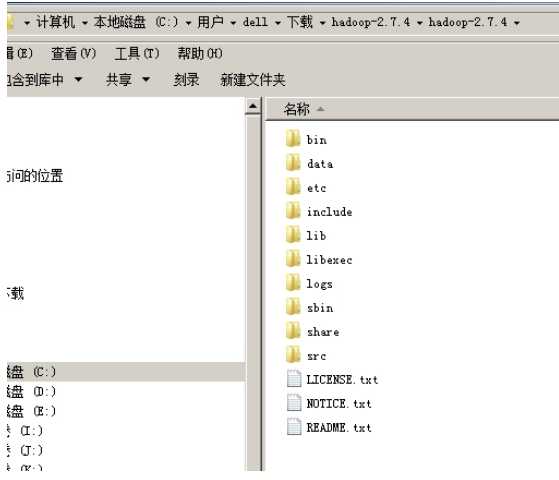Select the sbin folder icon
Screen dimensions: 559x480
coord(293,307)
